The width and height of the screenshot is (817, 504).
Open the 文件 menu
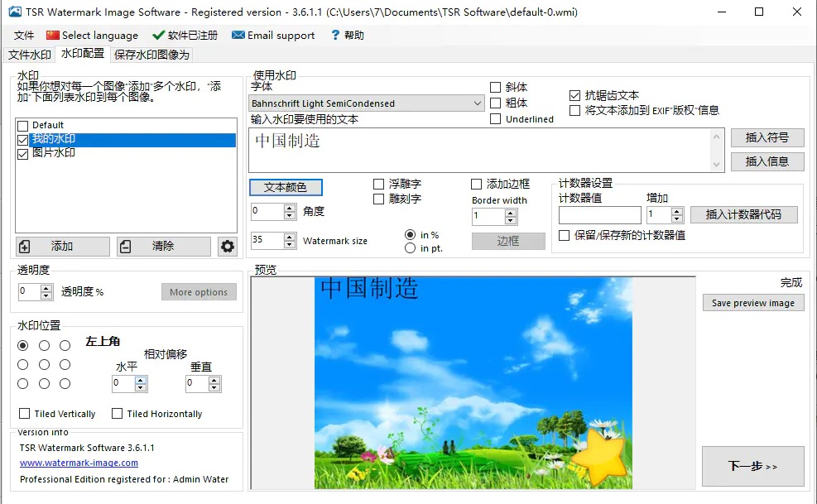[22, 35]
